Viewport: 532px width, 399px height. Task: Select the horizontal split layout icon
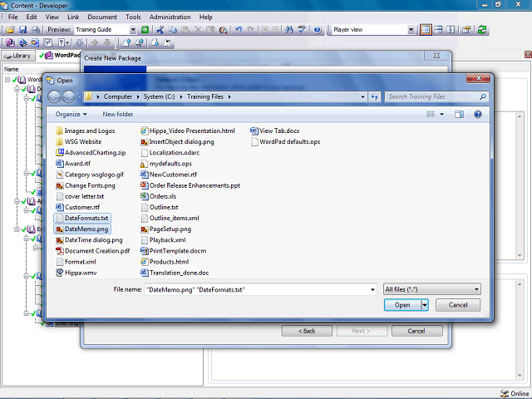(438, 30)
